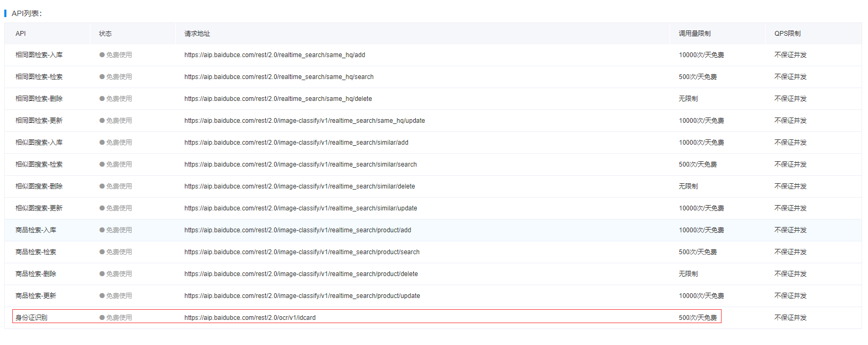Click the 商品检索-删除 API name
The image size is (868, 345).
pyautogui.click(x=36, y=274)
